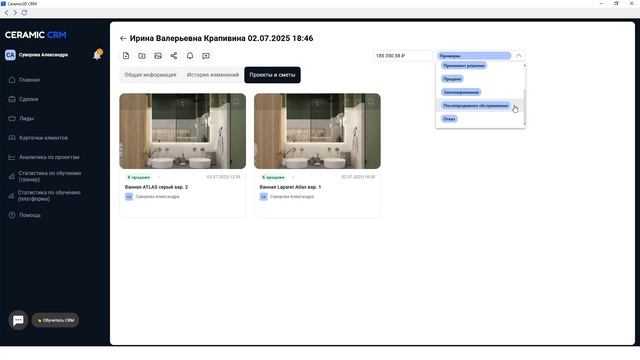This screenshot has width=640, height=360.
Task: Click the comment bubble icon in the deal toolbar
Action: click(206, 56)
